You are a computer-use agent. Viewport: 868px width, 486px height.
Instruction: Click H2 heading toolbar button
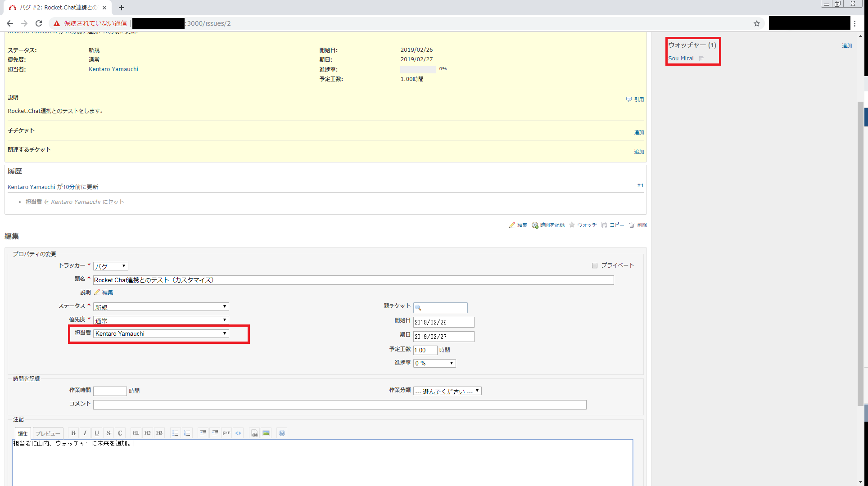(148, 433)
